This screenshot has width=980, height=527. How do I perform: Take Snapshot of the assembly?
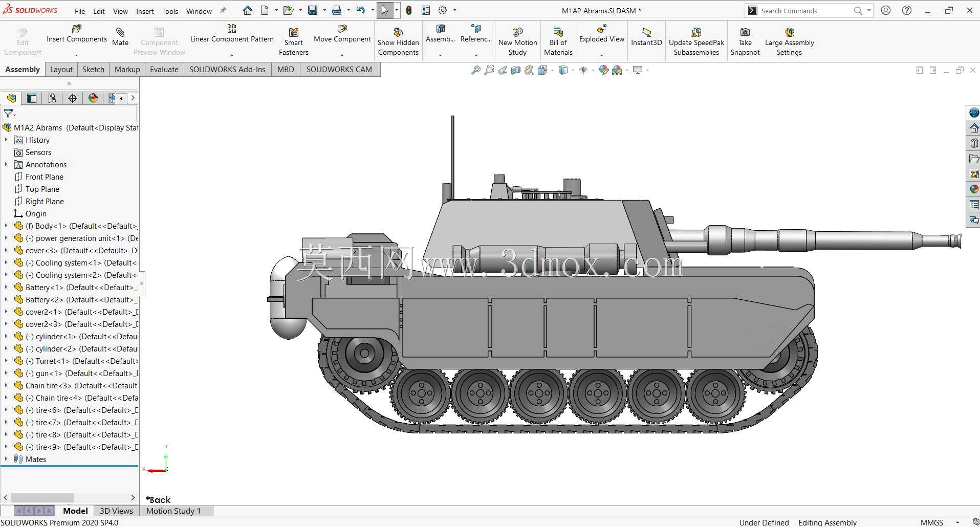pos(745,41)
